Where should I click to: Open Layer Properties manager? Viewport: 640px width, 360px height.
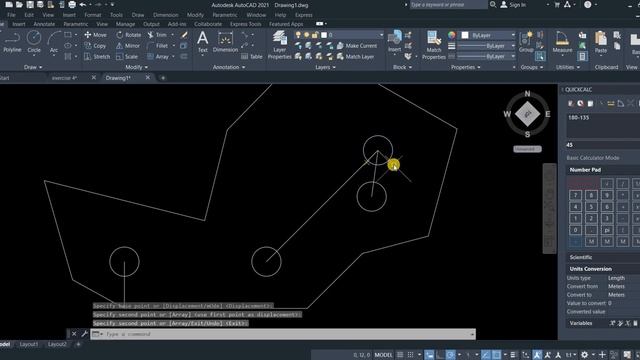pos(280,45)
